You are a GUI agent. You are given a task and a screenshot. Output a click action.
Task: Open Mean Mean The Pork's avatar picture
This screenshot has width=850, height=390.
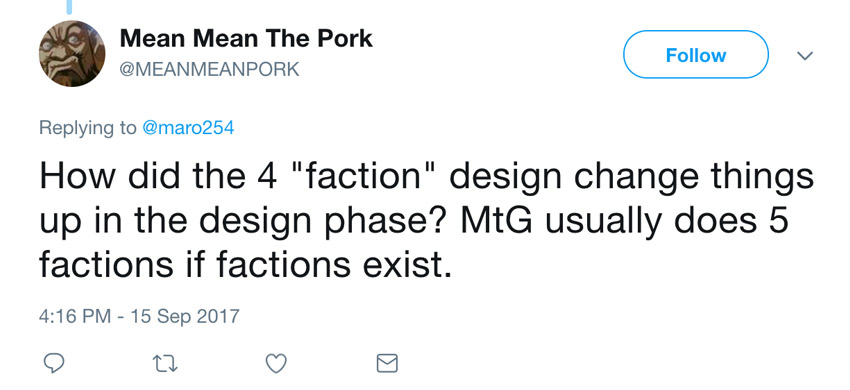[x=72, y=54]
